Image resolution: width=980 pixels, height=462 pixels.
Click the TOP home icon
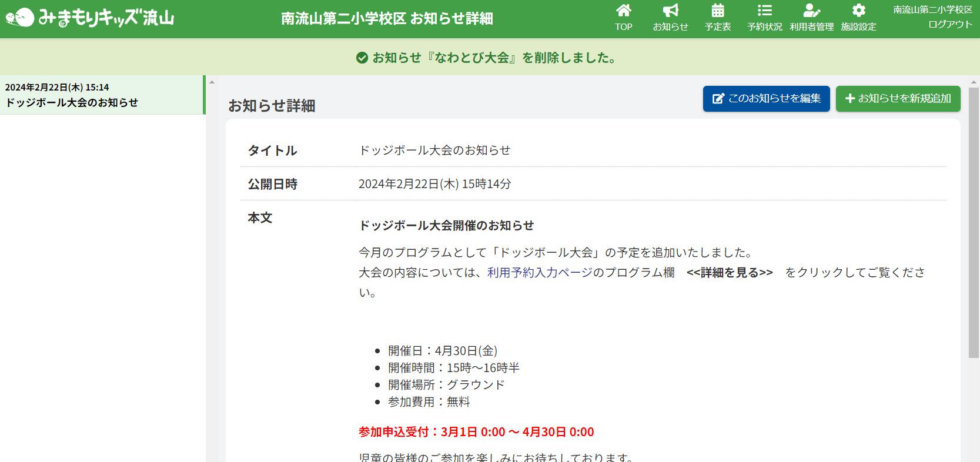[623, 11]
